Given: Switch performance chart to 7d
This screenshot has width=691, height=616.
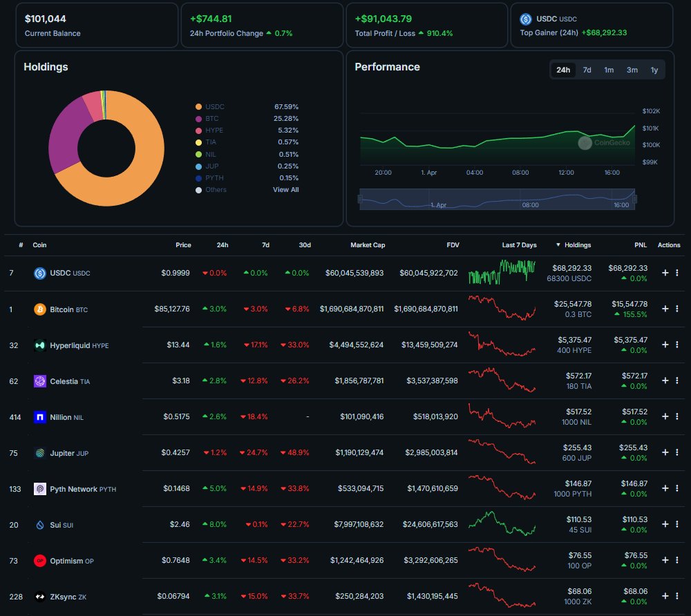Looking at the screenshot, I should pyautogui.click(x=587, y=70).
